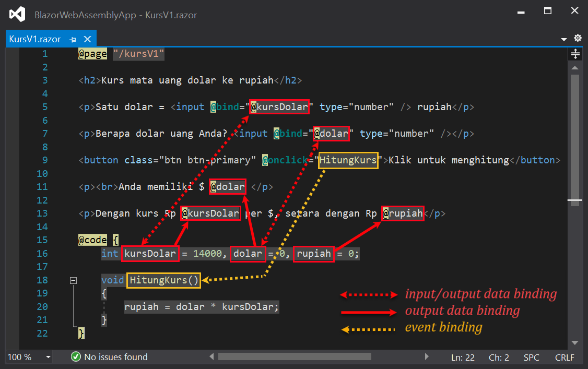The image size is (588, 369).
Task: Click the Visual Studio logo in the title bar
Action: [17, 14]
